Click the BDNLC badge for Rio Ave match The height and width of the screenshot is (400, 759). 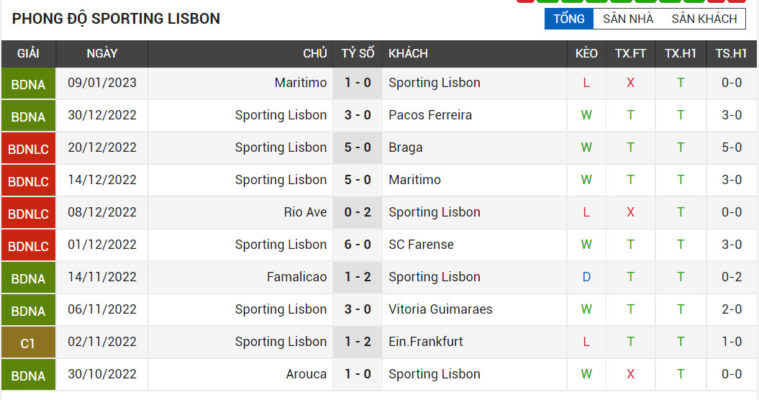[x=28, y=213]
